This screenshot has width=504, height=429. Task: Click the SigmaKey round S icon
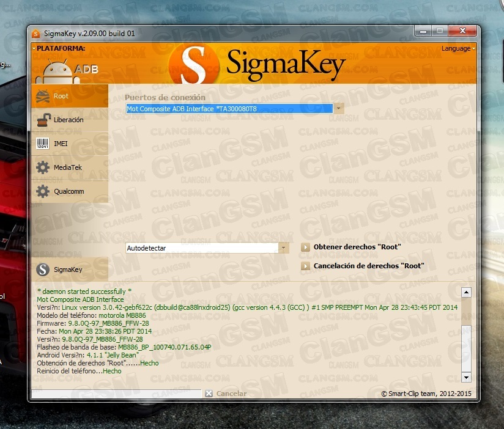(x=43, y=269)
